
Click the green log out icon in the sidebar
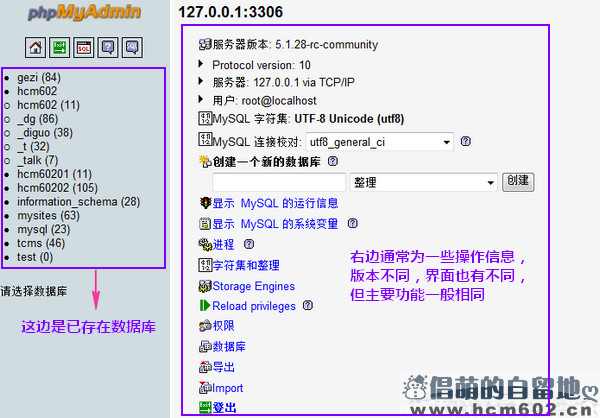tap(60, 47)
